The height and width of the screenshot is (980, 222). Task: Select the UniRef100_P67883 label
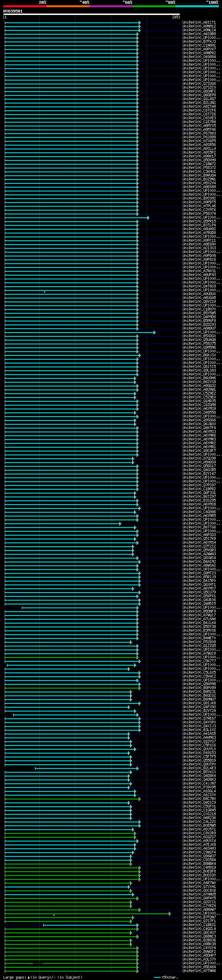pos(199,133)
